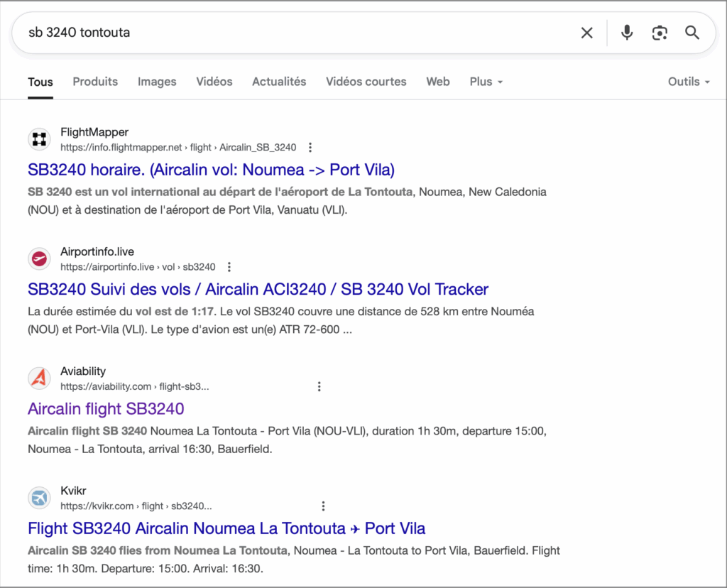
Task: Click the Kvikr site name
Action: [x=73, y=491]
